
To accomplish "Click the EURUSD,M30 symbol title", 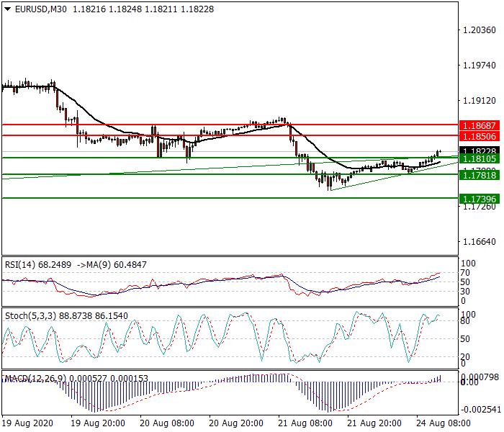I will (41, 9).
